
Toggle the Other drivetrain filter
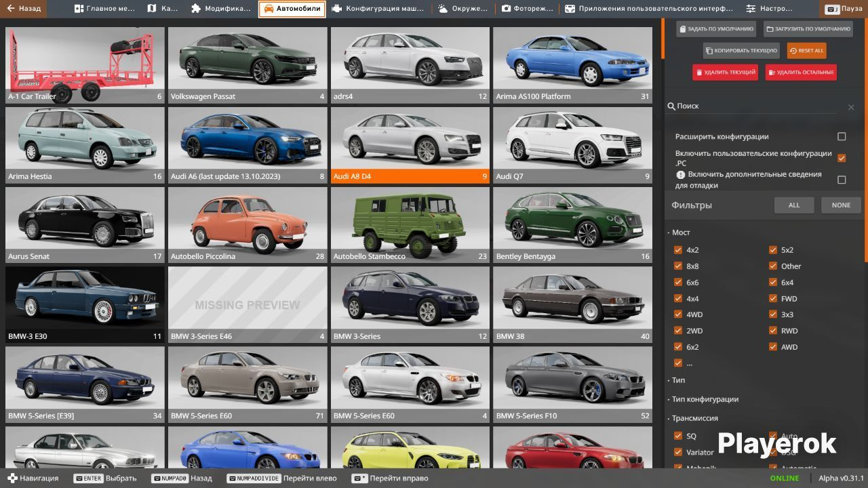pyautogui.click(x=773, y=266)
